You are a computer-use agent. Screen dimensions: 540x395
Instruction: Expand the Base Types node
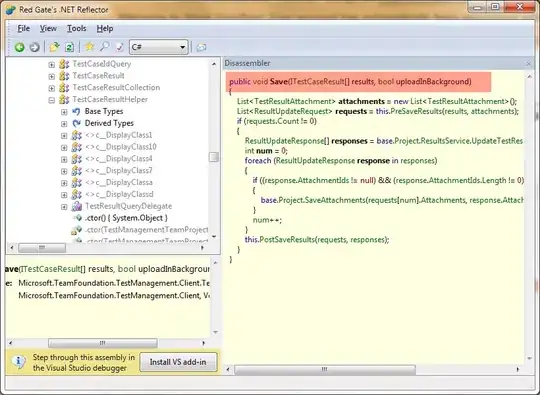(64, 112)
